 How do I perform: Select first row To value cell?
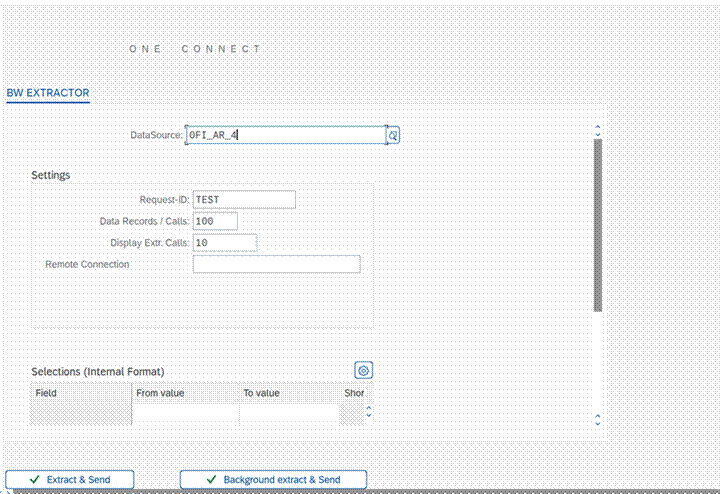tap(289, 413)
